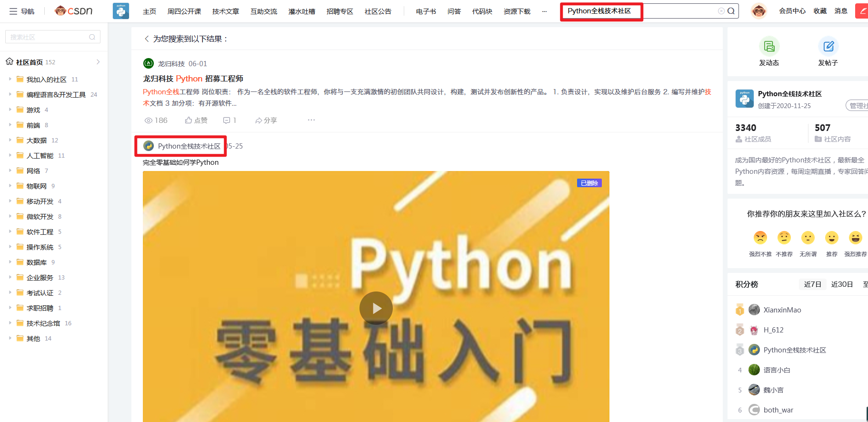This screenshot has height=422, width=868.
Task: Select the 强烈推荐 laughing face
Action: tap(856, 237)
